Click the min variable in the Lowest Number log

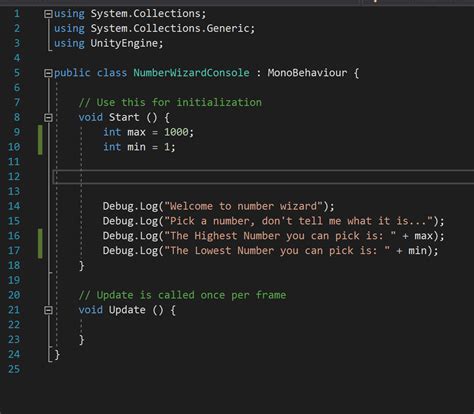pyautogui.click(x=418, y=251)
